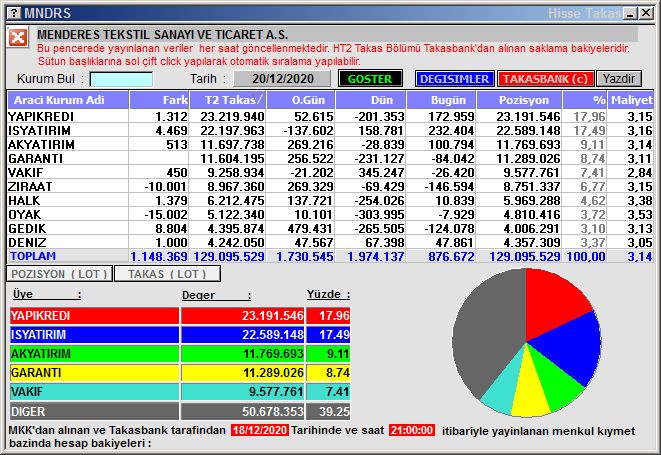Select the DENIZ row
The height and width of the screenshot is (455, 661).
[330, 242]
